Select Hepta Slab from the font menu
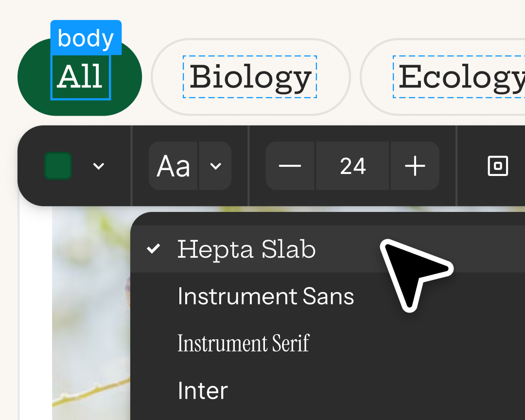This screenshot has height=420, width=525. tap(246, 249)
